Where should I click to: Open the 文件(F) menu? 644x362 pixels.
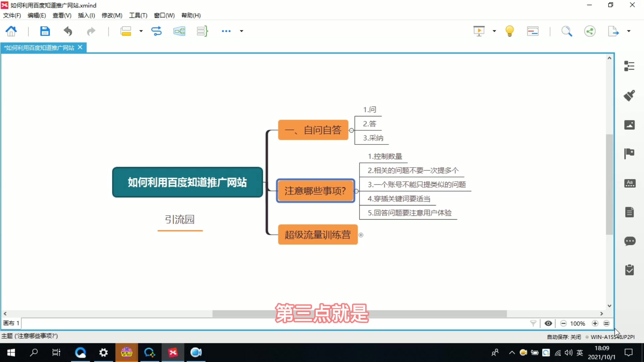point(12,15)
